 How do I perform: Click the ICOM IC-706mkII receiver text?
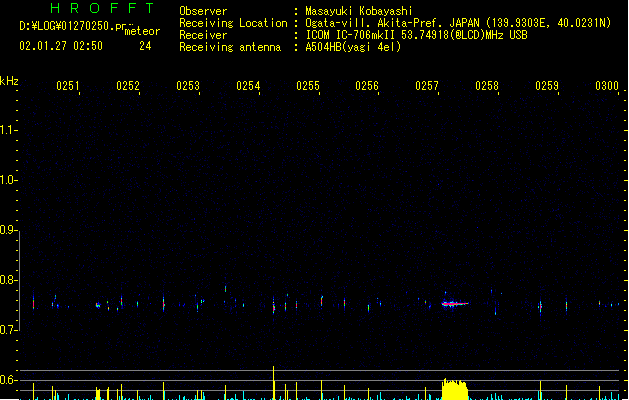[x=416, y=35]
